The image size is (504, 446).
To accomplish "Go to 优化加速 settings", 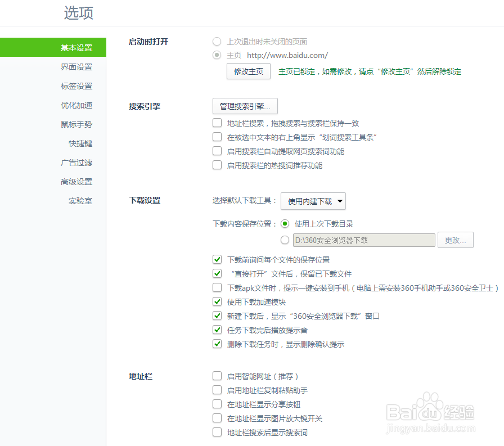I will tap(76, 105).
